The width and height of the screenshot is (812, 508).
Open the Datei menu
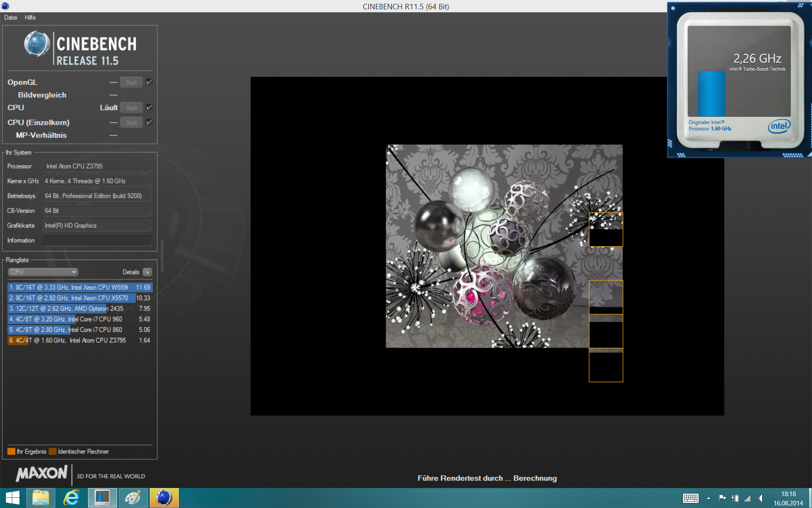[11, 17]
